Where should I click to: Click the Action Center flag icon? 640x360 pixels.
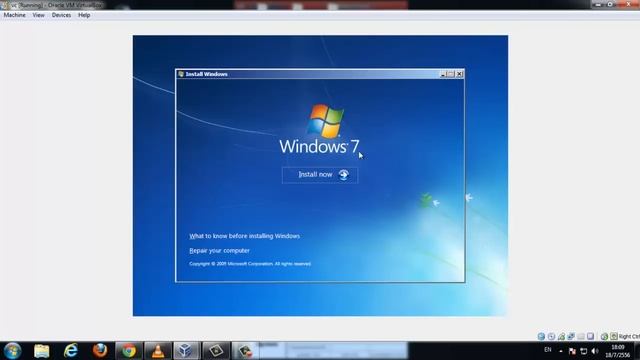tap(572, 351)
